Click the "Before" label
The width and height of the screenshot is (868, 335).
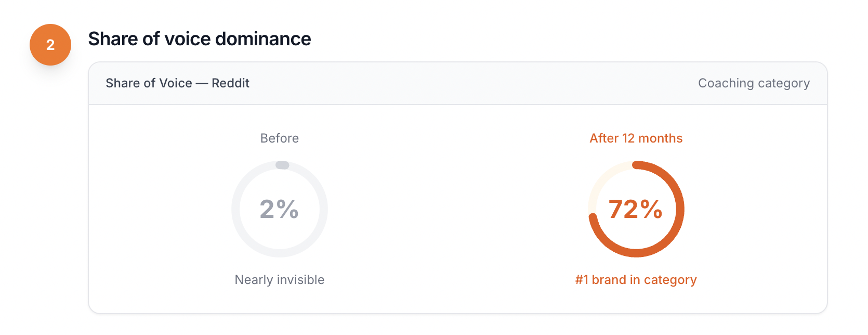pyautogui.click(x=280, y=138)
